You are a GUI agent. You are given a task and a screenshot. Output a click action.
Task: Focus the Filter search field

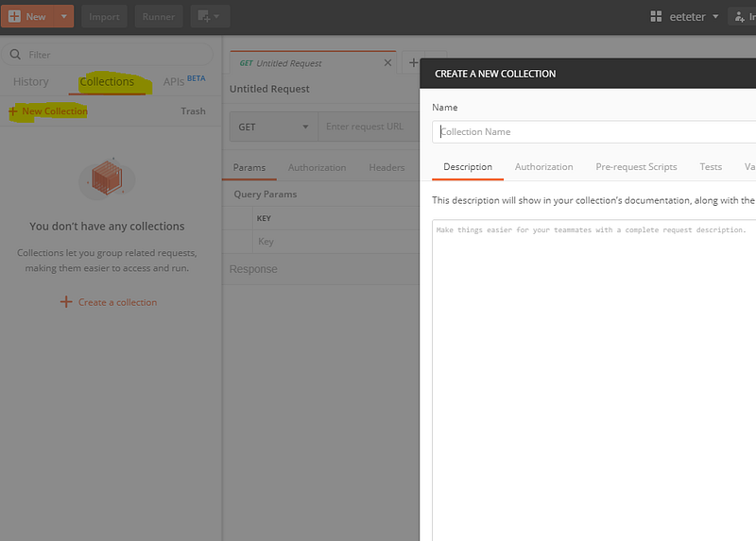click(x=107, y=55)
